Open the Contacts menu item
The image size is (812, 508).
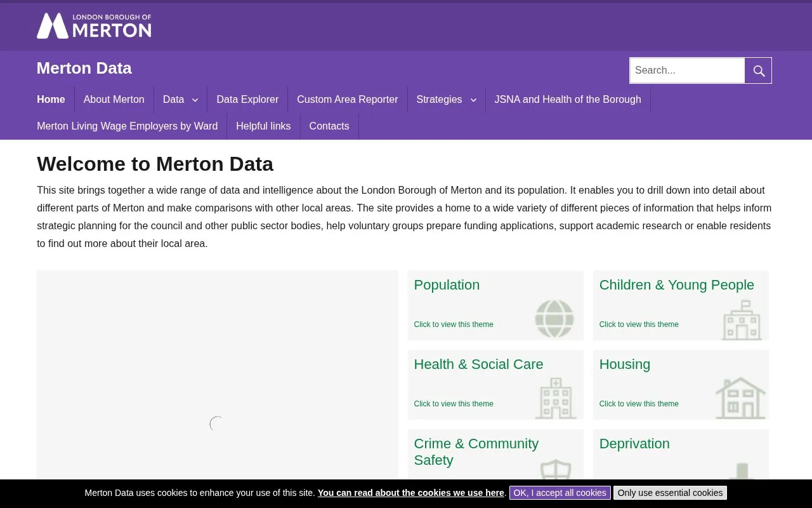pos(329,126)
